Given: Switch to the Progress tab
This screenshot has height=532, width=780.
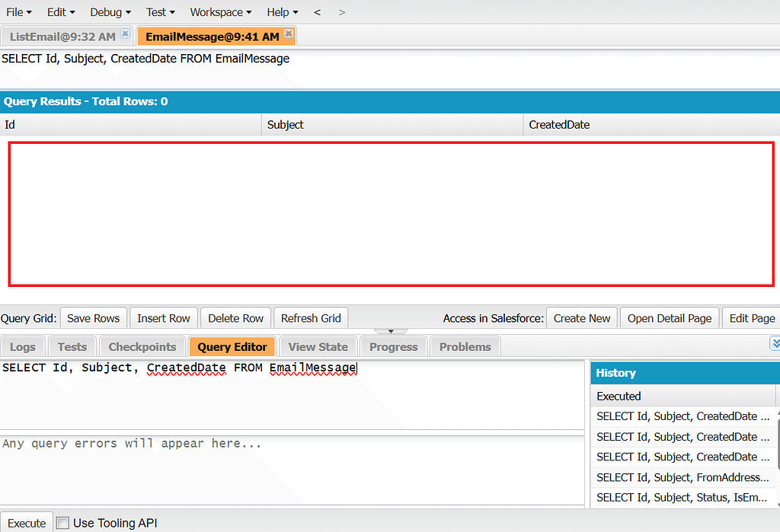Looking at the screenshot, I should [394, 346].
